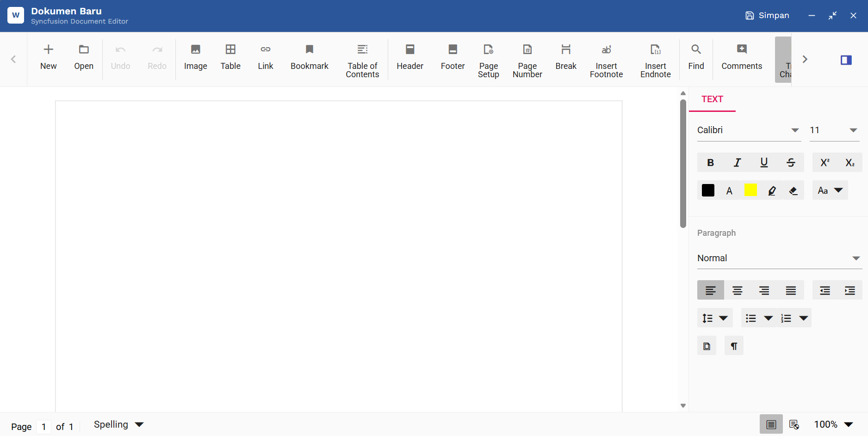Align text left
Screen dimensions: 868x436
click(x=711, y=290)
